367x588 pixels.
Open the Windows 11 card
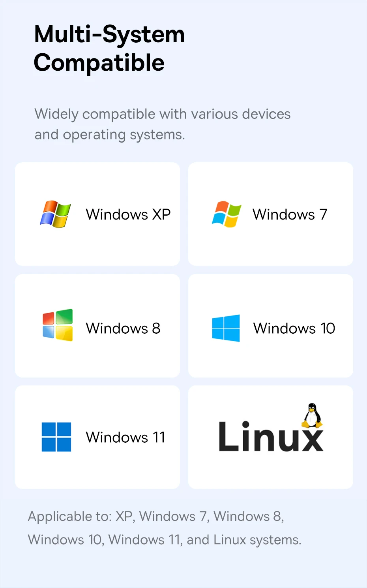pos(97,437)
